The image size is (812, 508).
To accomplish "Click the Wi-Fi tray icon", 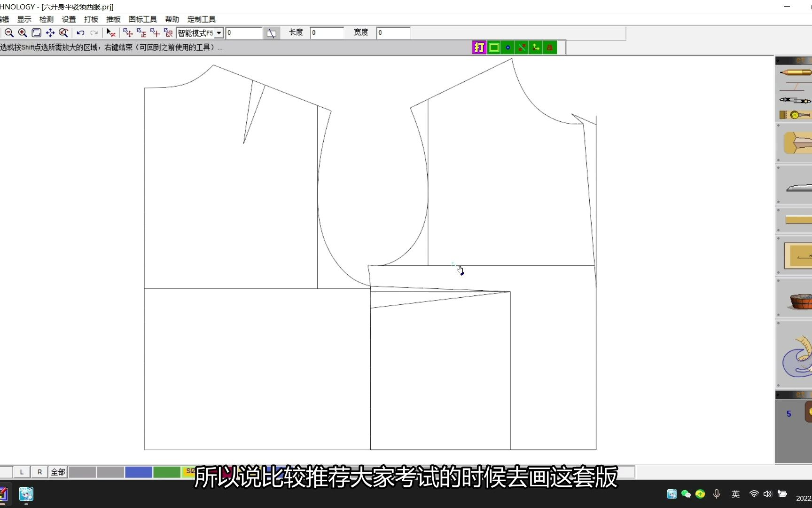I will click(754, 494).
